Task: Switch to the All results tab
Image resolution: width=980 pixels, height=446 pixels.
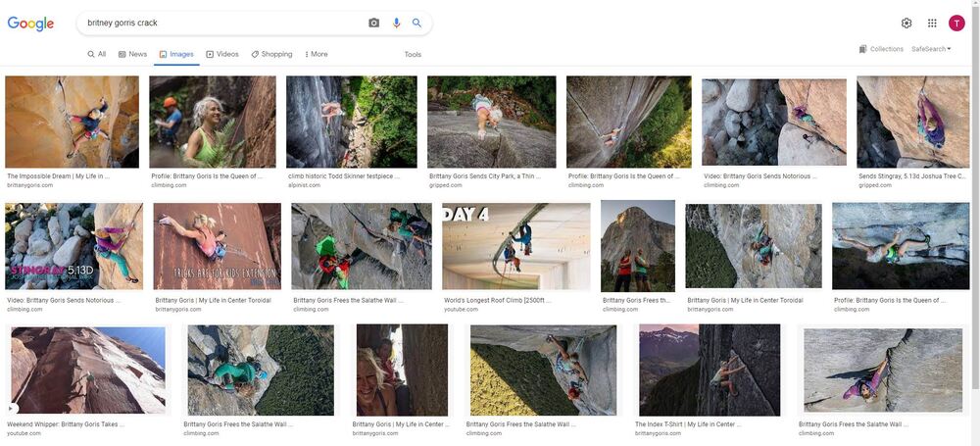Action: point(96,54)
